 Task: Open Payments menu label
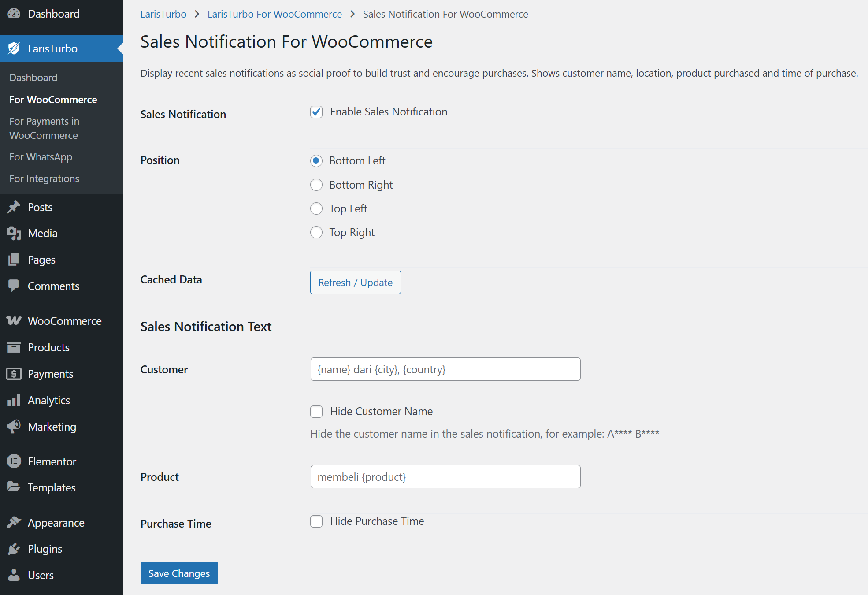(51, 374)
